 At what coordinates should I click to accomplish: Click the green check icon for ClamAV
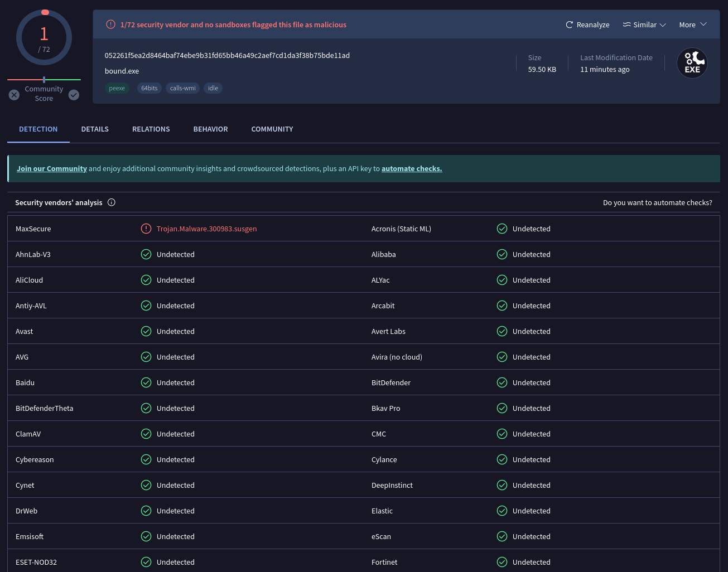[146, 434]
